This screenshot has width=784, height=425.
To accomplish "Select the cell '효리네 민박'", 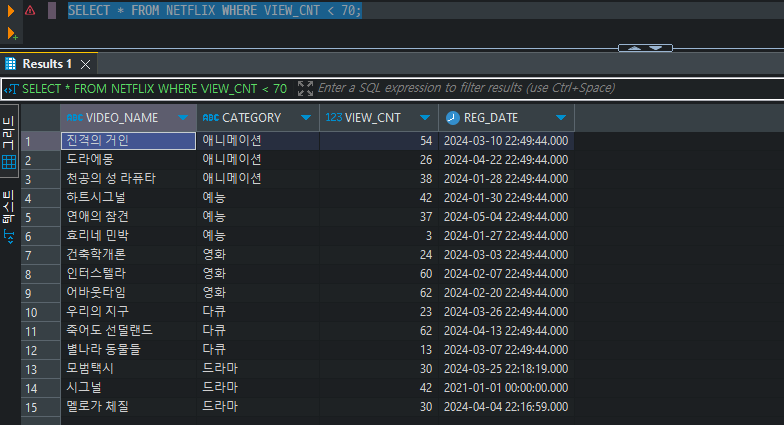I will 128,236.
